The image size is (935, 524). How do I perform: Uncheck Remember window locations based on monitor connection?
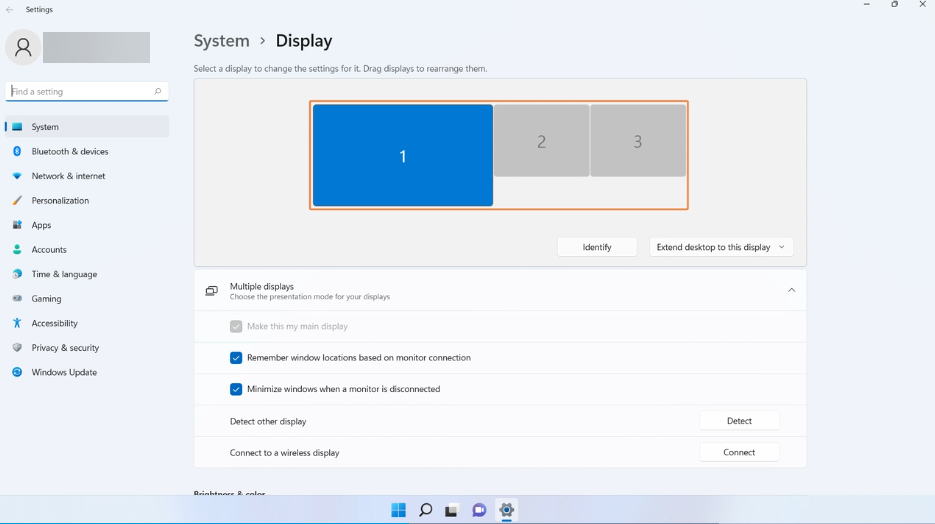(x=236, y=358)
